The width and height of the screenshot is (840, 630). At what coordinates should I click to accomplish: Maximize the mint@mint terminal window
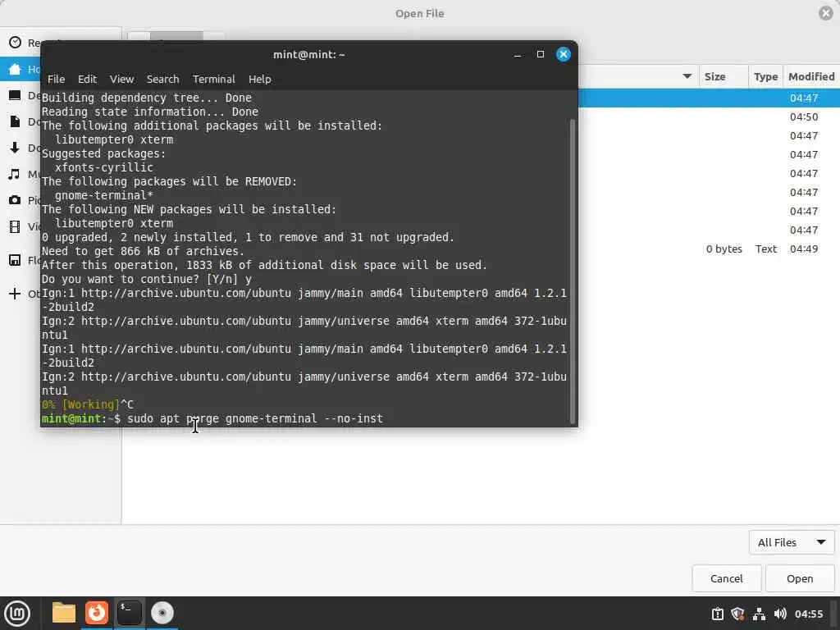coord(541,54)
